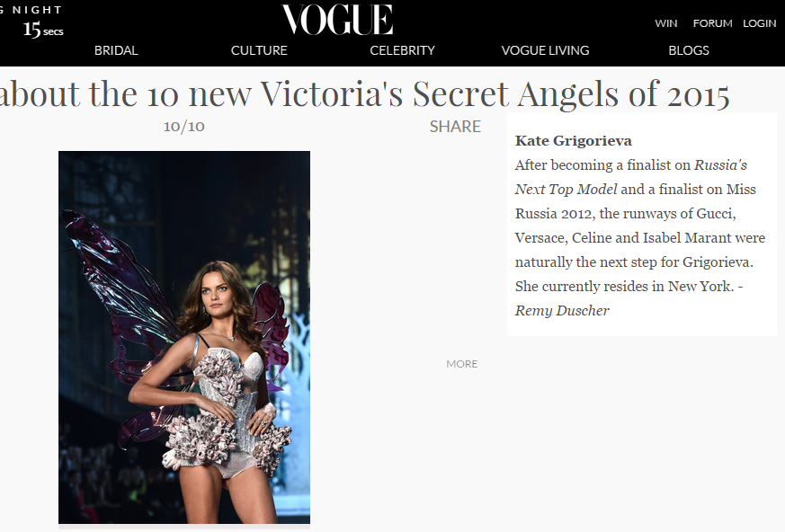The width and height of the screenshot is (785, 532).
Task: Click the VOGUE logo to go home
Action: coord(337,20)
